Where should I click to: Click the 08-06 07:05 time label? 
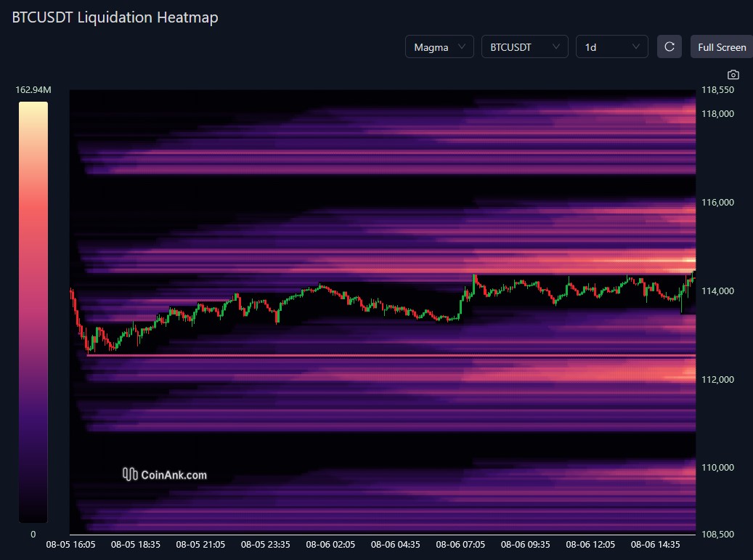[460, 545]
